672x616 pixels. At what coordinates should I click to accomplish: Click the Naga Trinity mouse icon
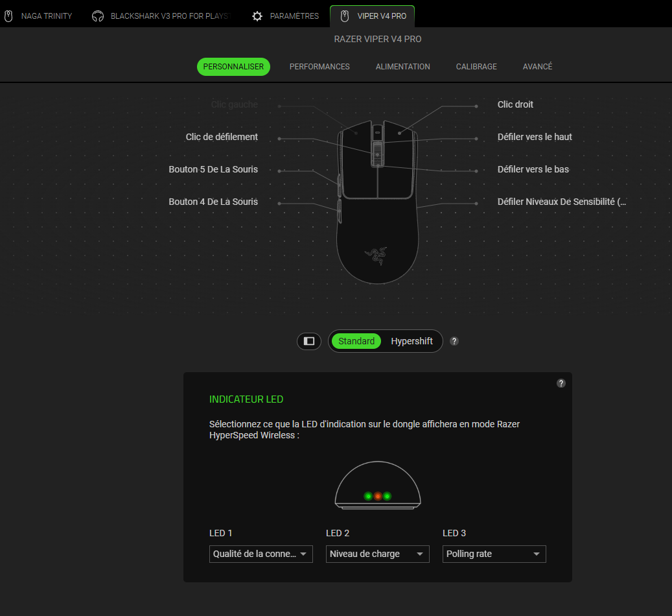(x=8, y=16)
